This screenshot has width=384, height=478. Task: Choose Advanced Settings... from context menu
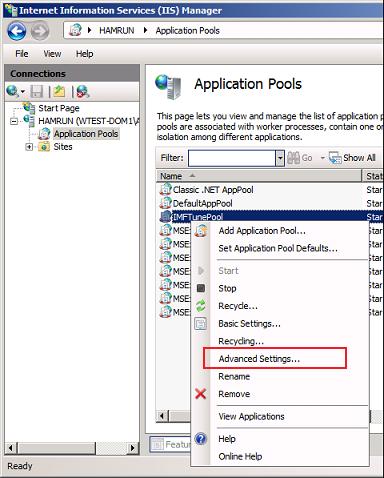coord(259,359)
